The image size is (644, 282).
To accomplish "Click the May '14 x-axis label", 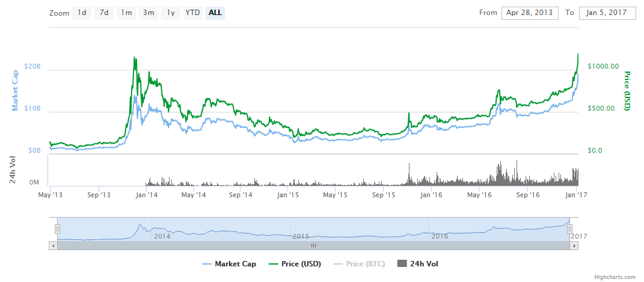I will point(194,195).
